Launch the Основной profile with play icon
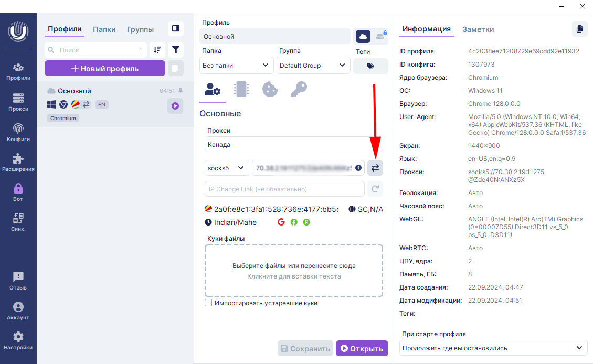 click(x=175, y=106)
